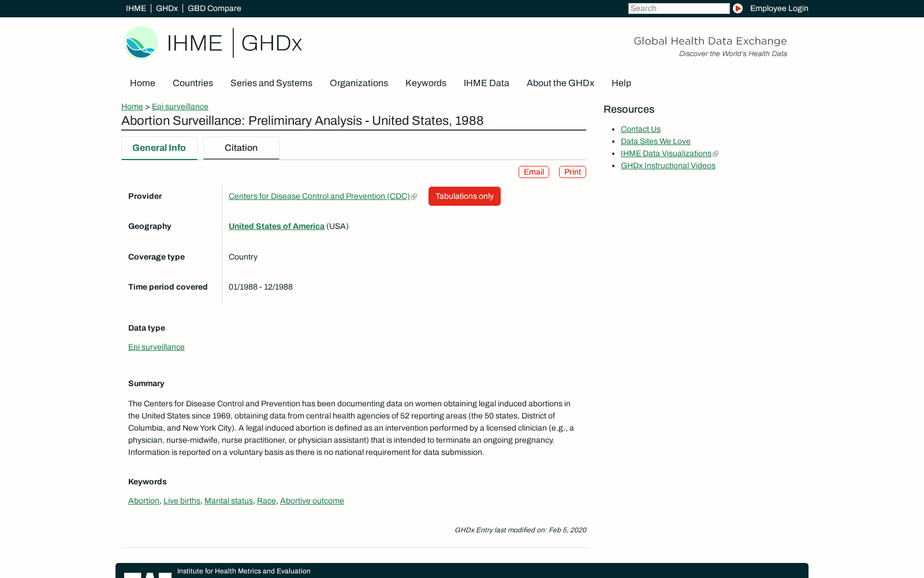Open the Series and Systems menu
Viewport: 924px width, 578px height.
point(271,83)
